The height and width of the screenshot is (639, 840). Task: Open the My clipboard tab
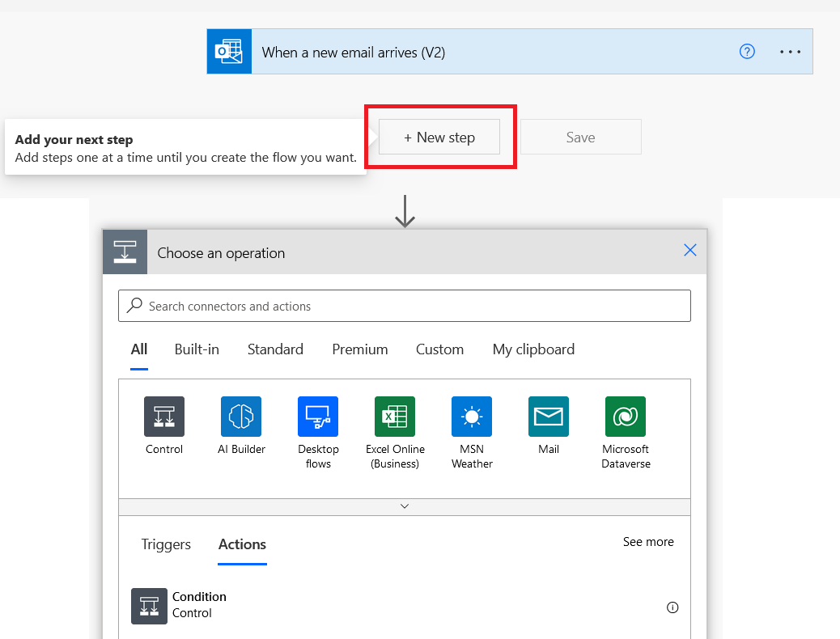pyautogui.click(x=533, y=349)
